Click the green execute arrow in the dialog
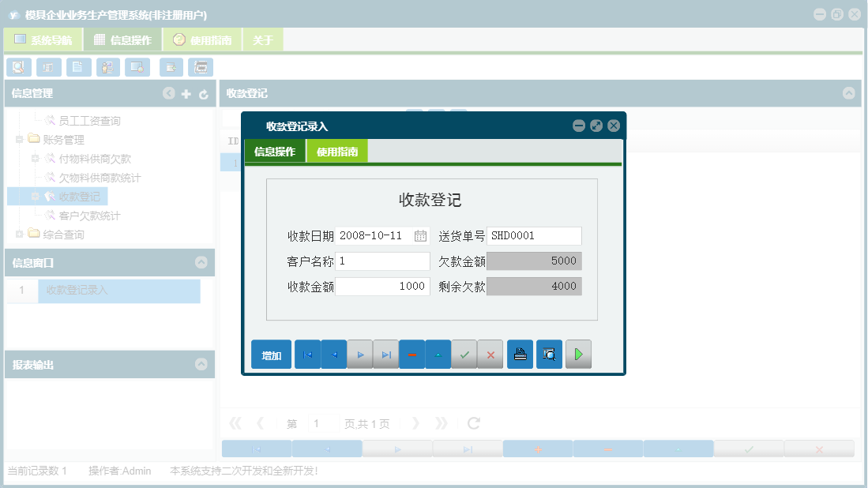This screenshot has width=868, height=488. pos(578,354)
